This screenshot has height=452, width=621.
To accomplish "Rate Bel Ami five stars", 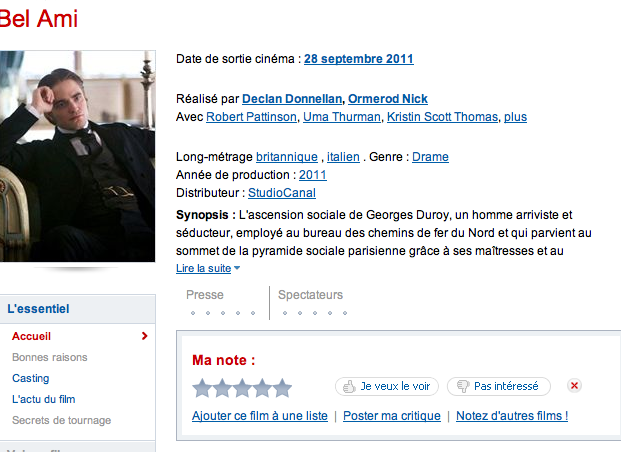I will pos(282,388).
